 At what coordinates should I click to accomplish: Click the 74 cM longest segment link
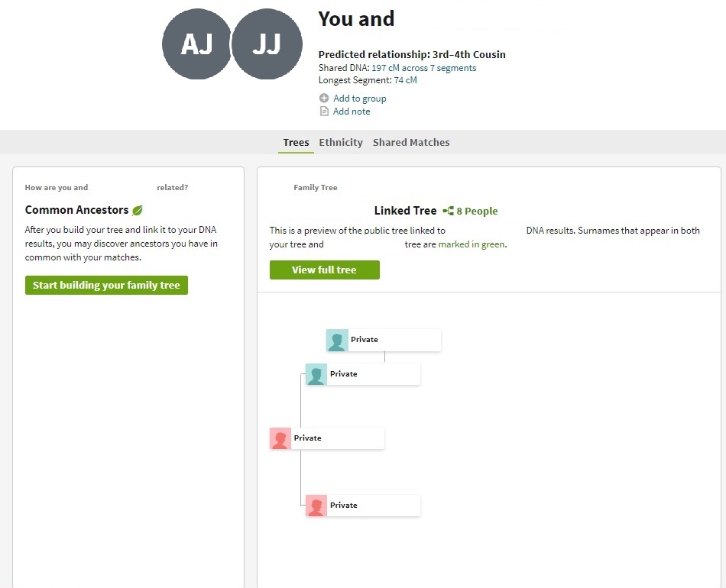pyautogui.click(x=405, y=80)
